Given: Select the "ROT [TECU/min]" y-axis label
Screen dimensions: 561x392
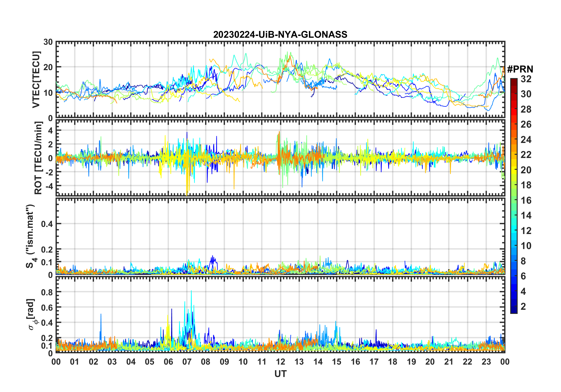Looking at the screenshot, I should coord(38,158).
